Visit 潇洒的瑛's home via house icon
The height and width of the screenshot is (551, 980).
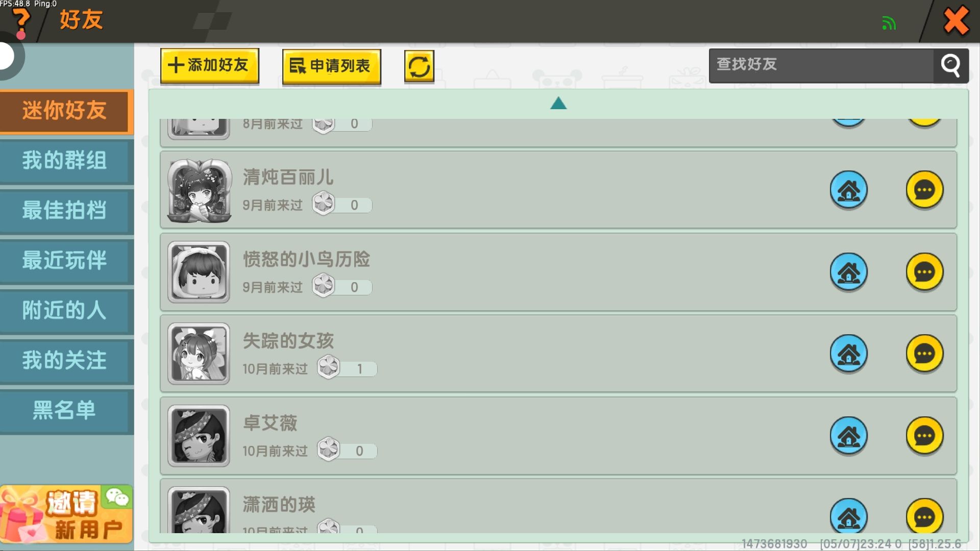[848, 516]
